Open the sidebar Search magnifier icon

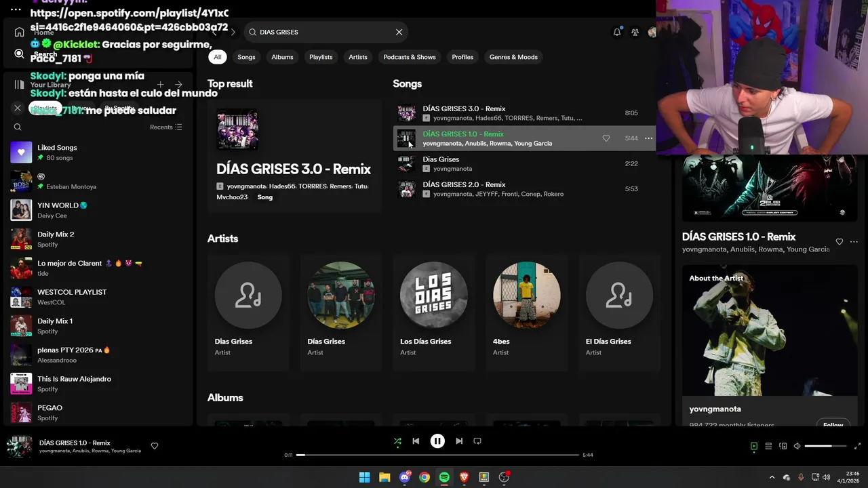19,54
